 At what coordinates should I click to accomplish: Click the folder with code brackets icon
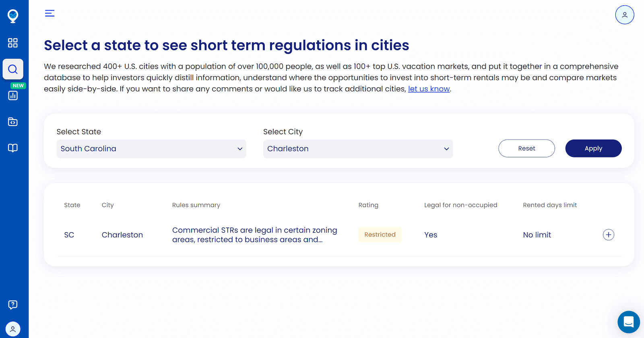13,122
